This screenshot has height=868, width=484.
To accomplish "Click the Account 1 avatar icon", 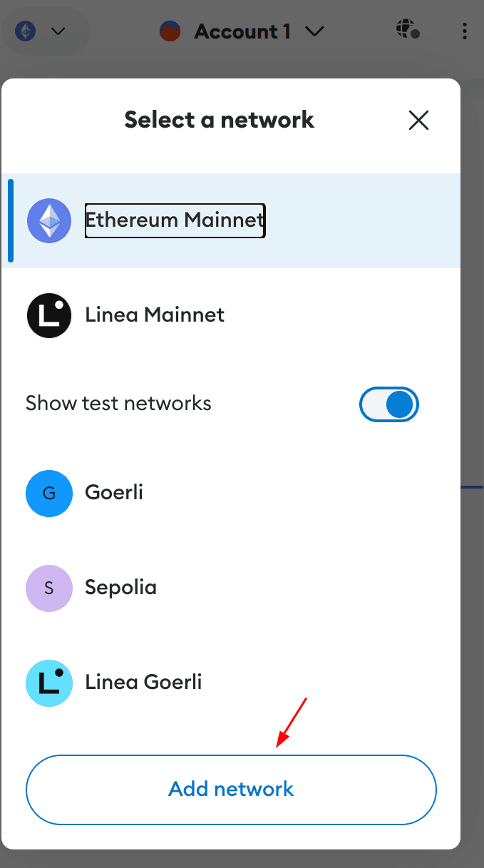I will click(170, 31).
